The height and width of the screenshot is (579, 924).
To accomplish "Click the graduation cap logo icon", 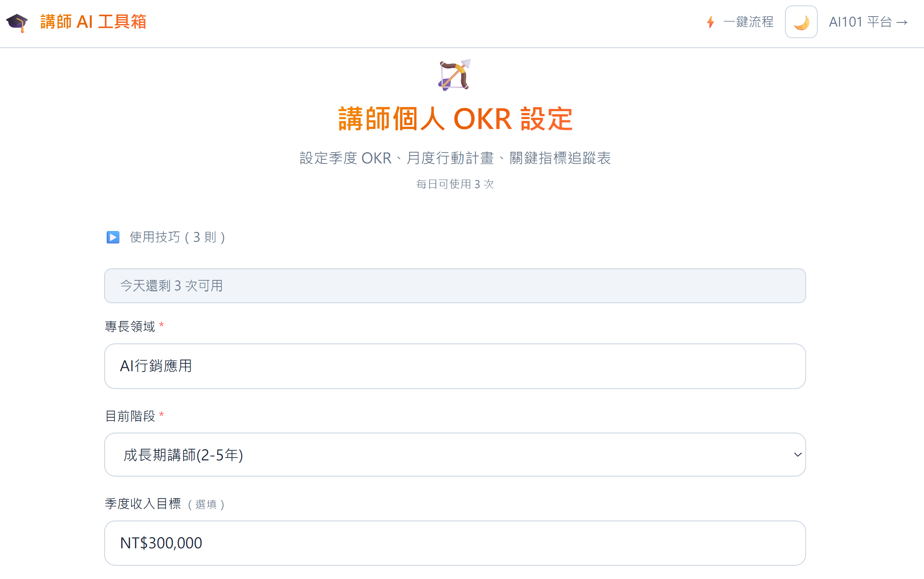I will [17, 22].
